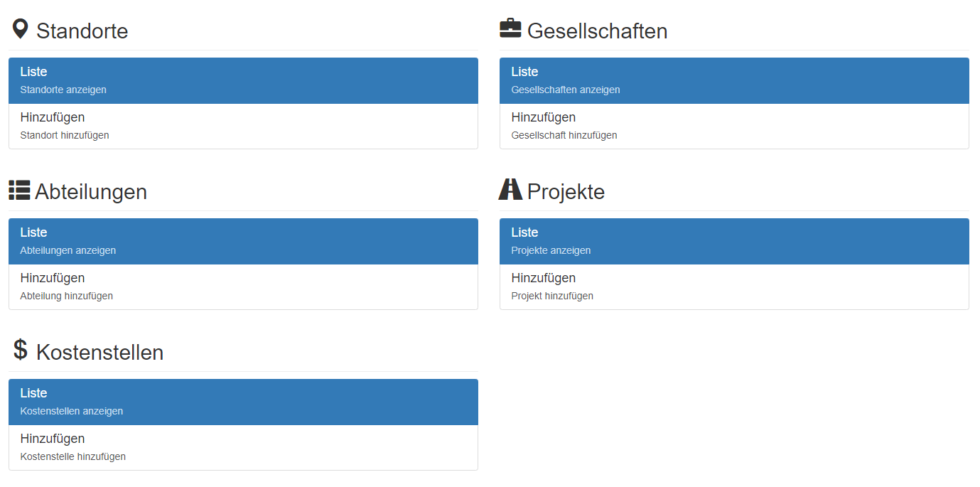The image size is (980, 487).
Task: Click the dollar sign icon beside Kostenstellen
Action: (x=21, y=350)
